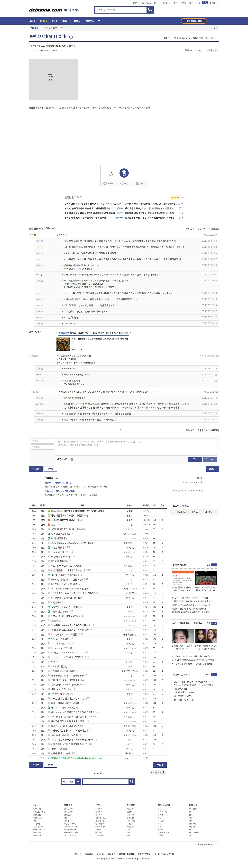Click the magnifier next to the 제목+내용 search
The width and height of the screenshot is (248, 868).
(132, 781)
